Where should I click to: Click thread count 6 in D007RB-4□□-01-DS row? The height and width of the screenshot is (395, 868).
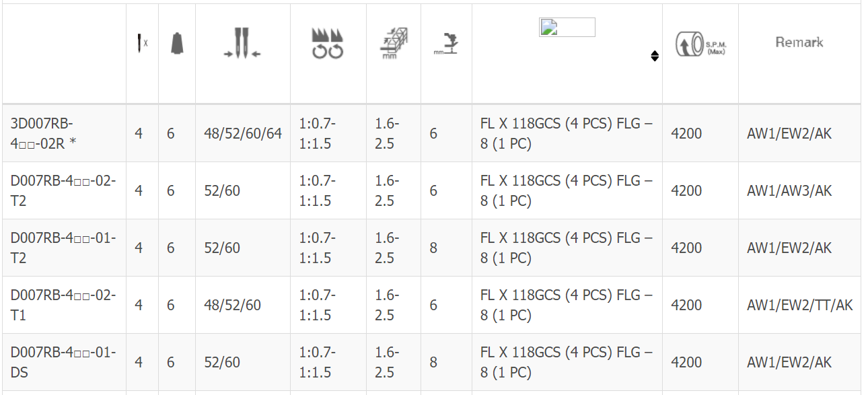pos(171,362)
